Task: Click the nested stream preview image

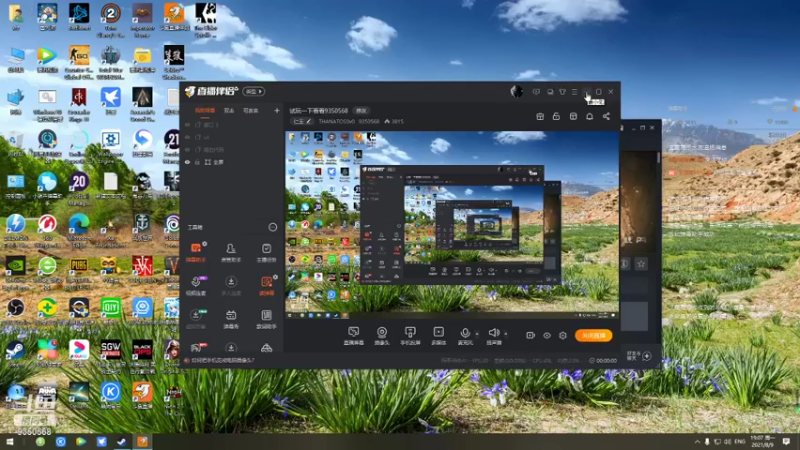Action: (x=452, y=224)
